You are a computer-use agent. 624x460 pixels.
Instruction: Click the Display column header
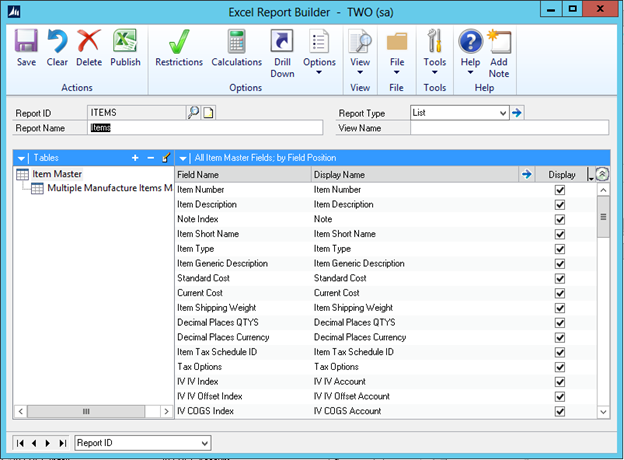click(x=562, y=174)
